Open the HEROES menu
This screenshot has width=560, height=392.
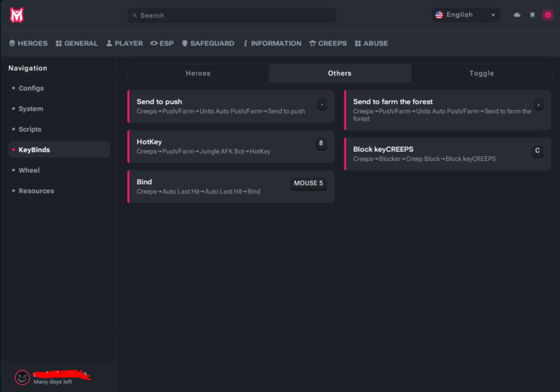29,43
